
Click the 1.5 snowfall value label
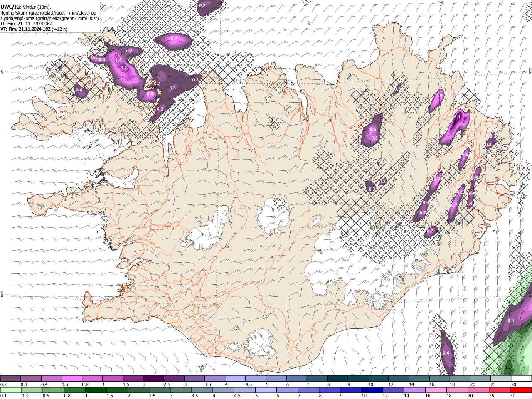[118, 60]
